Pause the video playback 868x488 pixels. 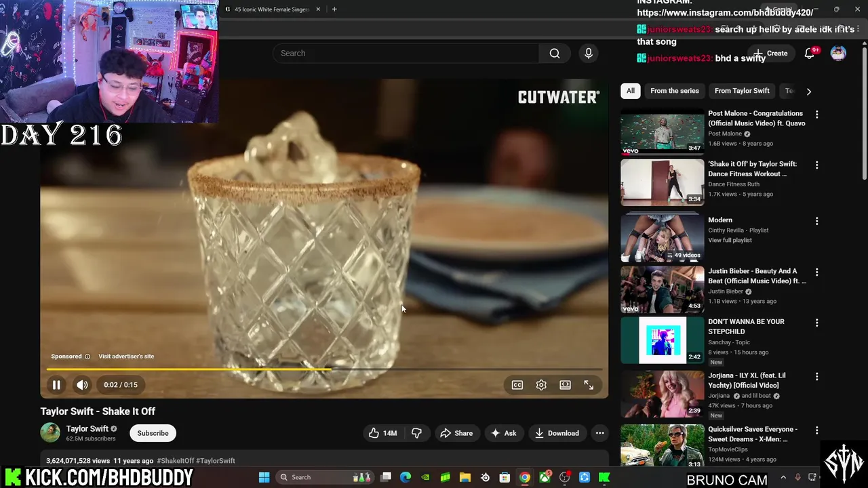point(56,385)
